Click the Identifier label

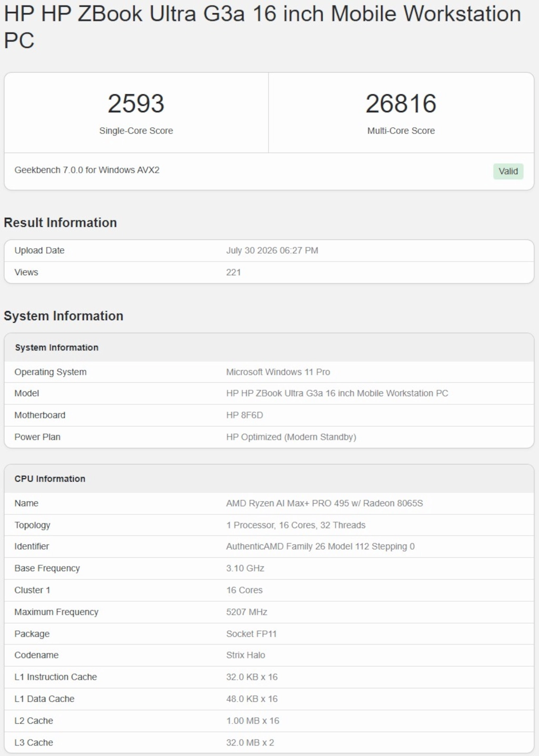point(32,546)
